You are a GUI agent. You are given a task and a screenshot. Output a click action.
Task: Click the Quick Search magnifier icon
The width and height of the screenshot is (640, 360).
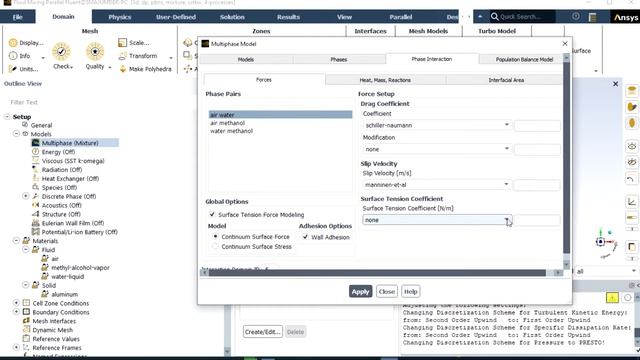coord(494,17)
